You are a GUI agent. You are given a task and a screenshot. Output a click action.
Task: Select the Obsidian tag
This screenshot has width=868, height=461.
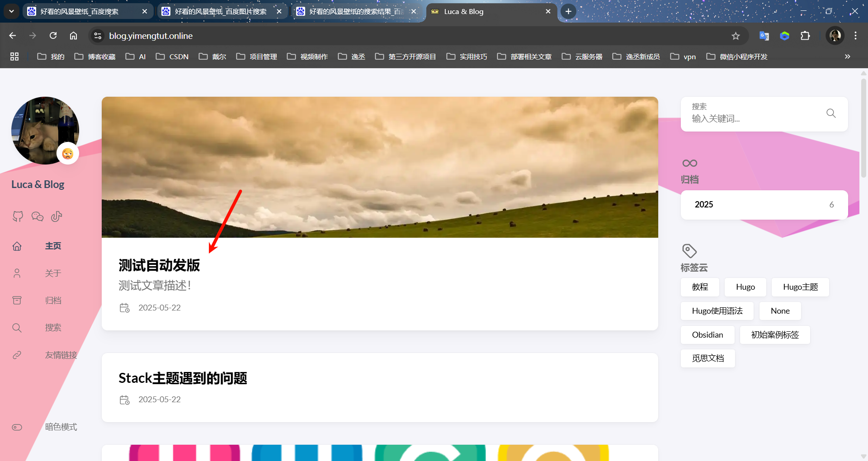708,335
